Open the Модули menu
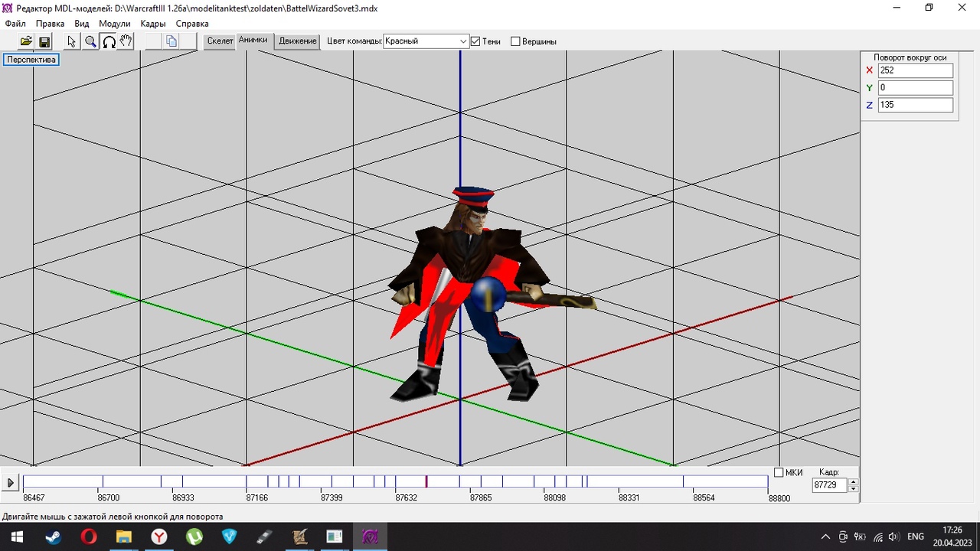Viewport: 980px width, 551px height. click(115, 24)
